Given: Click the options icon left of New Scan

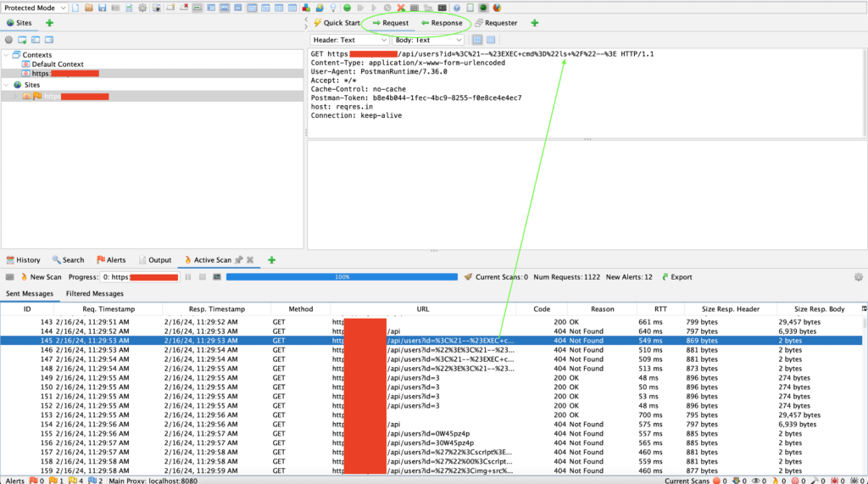Looking at the screenshot, I should pyautogui.click(x=9, y=277).
